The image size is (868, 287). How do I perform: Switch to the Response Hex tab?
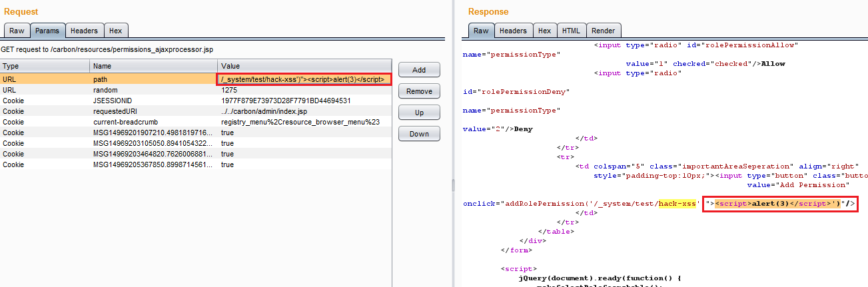[544, 31]
